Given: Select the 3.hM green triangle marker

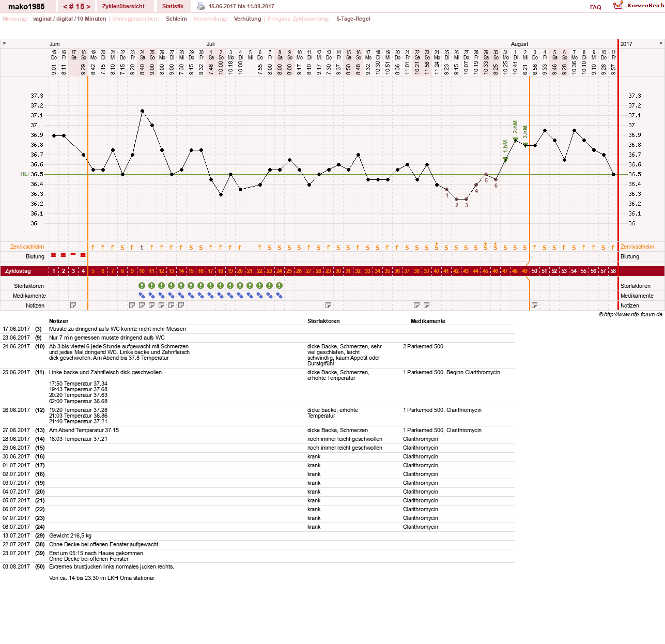Looking at the screenshot, I should tap(525, 145).
